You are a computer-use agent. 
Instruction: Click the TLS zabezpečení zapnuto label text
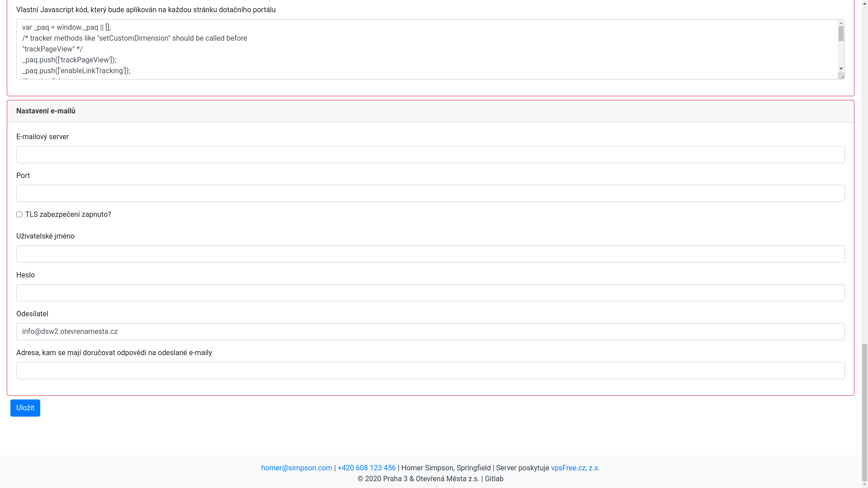tap(68, 215)
